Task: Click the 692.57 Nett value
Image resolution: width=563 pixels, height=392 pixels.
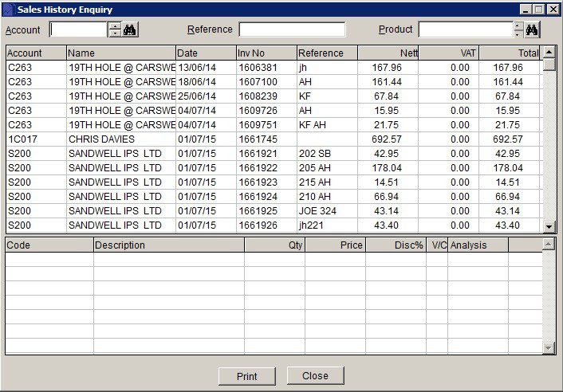Action: tap(387, 139)
